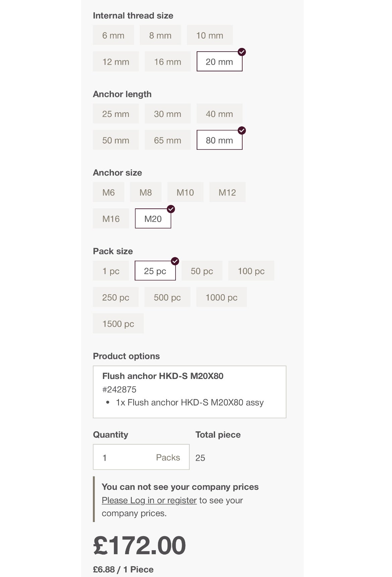Select Flush anchor HKD-S M20X80 product option
The height and width of the screenshot is (577, 392).
189,392
